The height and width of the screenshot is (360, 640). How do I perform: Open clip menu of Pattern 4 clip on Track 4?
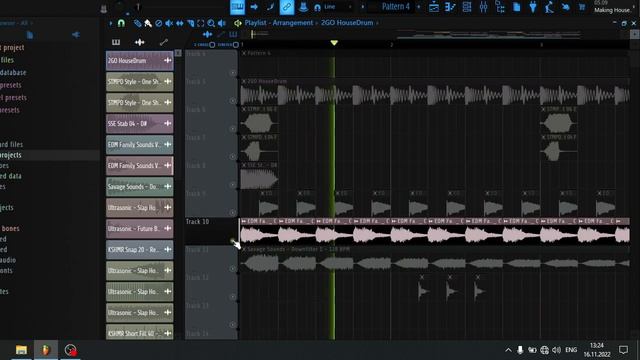click(244, 53)
